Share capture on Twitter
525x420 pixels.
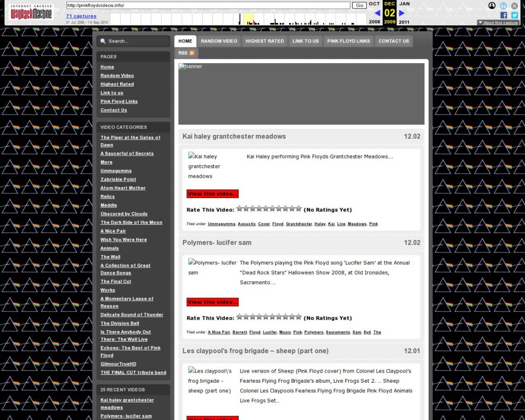point(514,15)
